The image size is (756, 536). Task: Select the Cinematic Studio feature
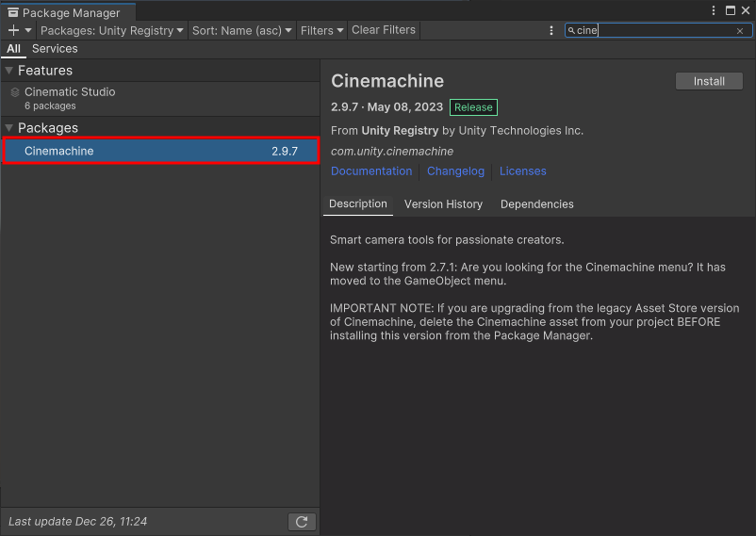[160, 98]
